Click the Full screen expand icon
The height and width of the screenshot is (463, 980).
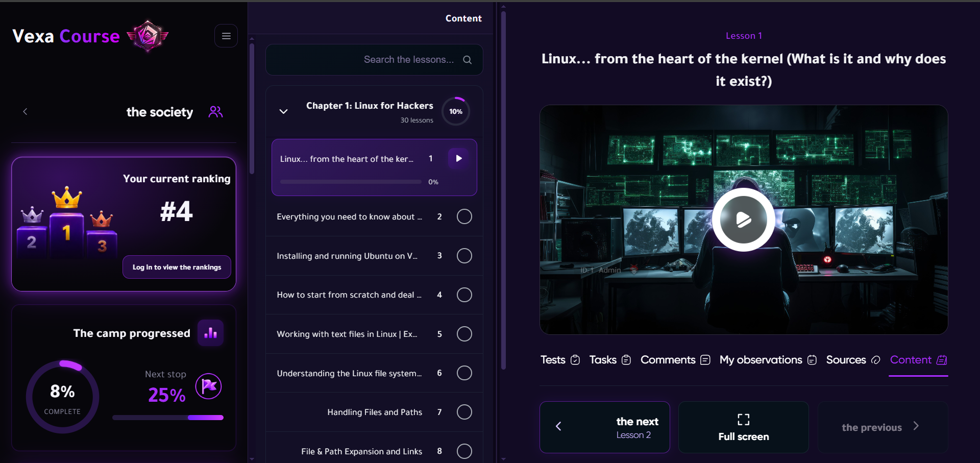(x=744, y=420)
